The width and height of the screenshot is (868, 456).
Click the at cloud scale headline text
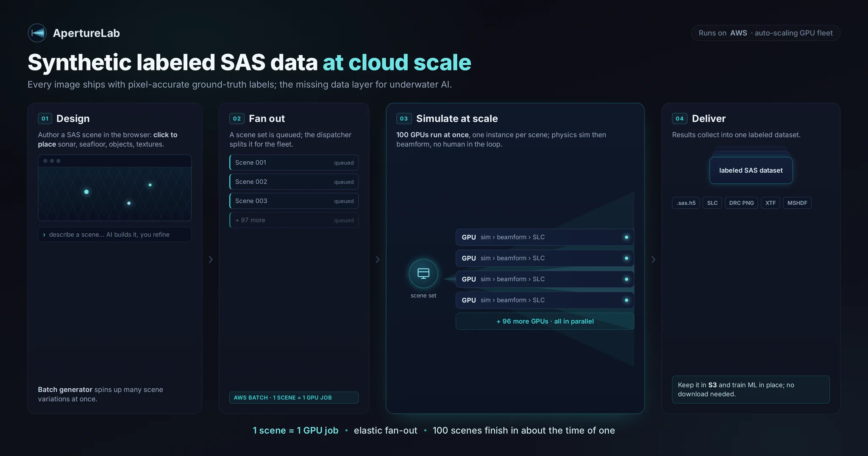[x=397, y=62]
